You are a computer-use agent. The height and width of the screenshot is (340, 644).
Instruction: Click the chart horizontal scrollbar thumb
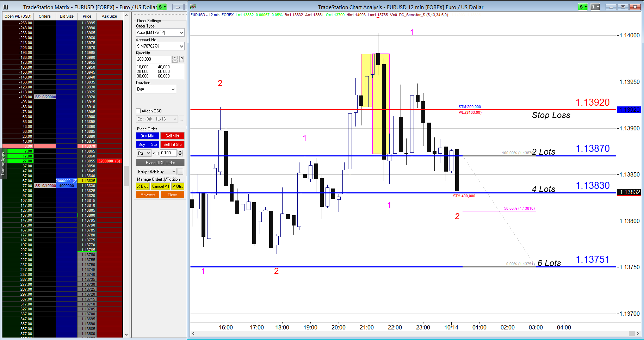click(632, 333)
